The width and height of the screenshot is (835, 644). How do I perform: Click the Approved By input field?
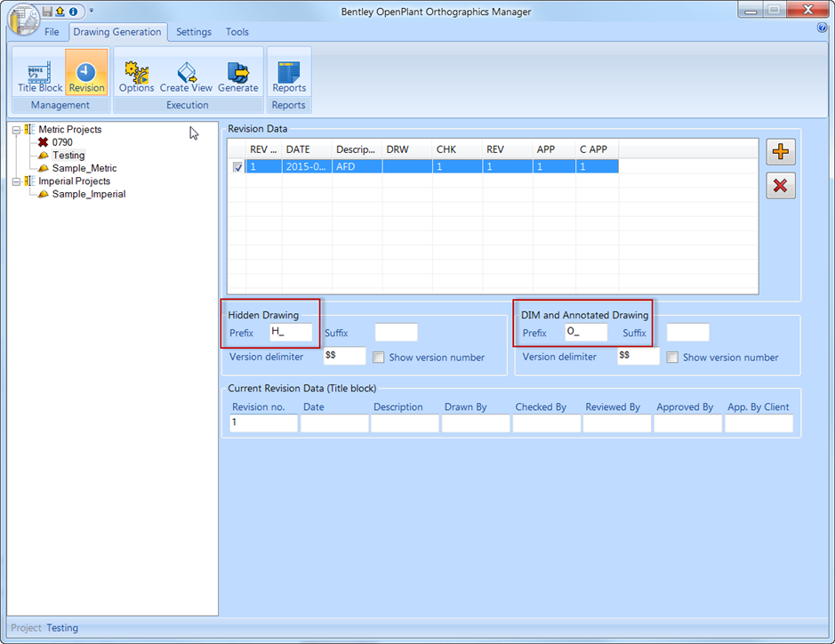688,423
